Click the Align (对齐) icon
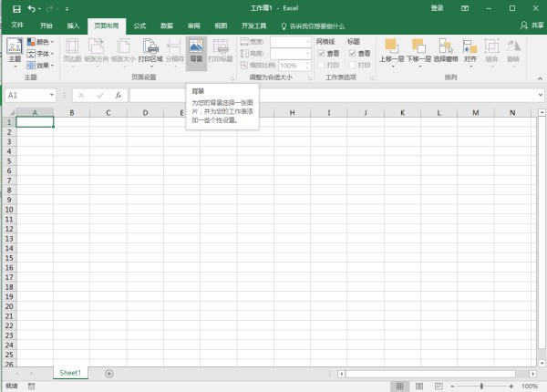The width and height of the screenshot is (547, 392). pyautogui.click(x=470, y=46)
